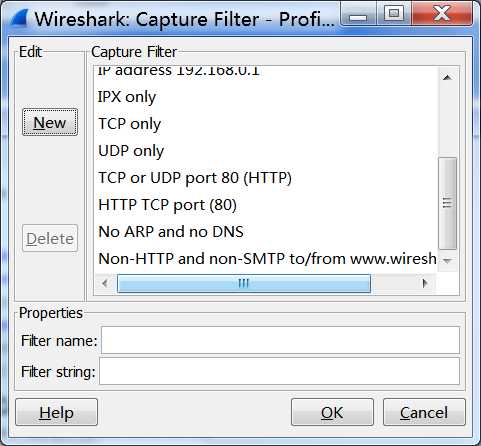
Task: Select 'HTTP TCP port (80)' filter
Action: [x=267, y=205]
